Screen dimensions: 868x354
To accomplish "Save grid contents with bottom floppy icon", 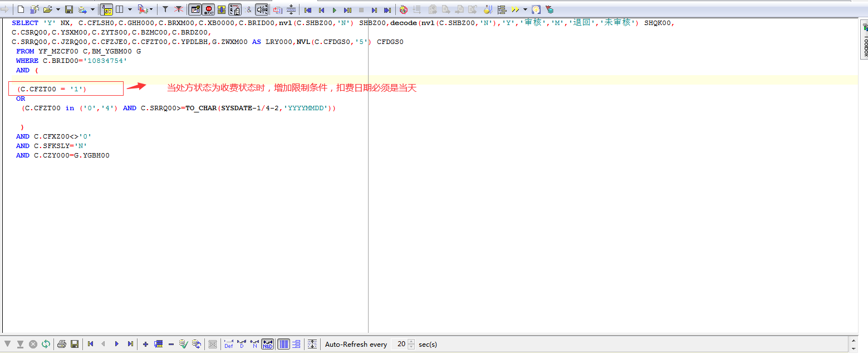I will [74, 344].
